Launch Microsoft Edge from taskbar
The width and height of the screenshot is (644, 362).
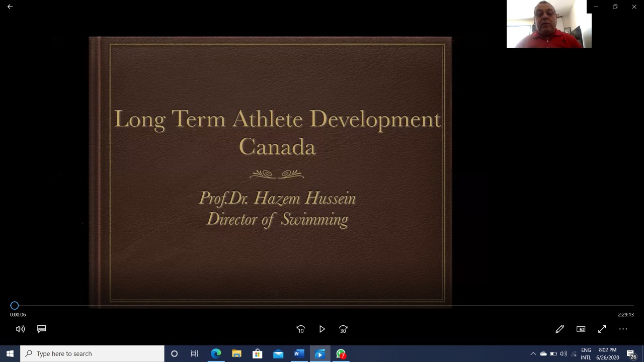(x=216, y=353)
